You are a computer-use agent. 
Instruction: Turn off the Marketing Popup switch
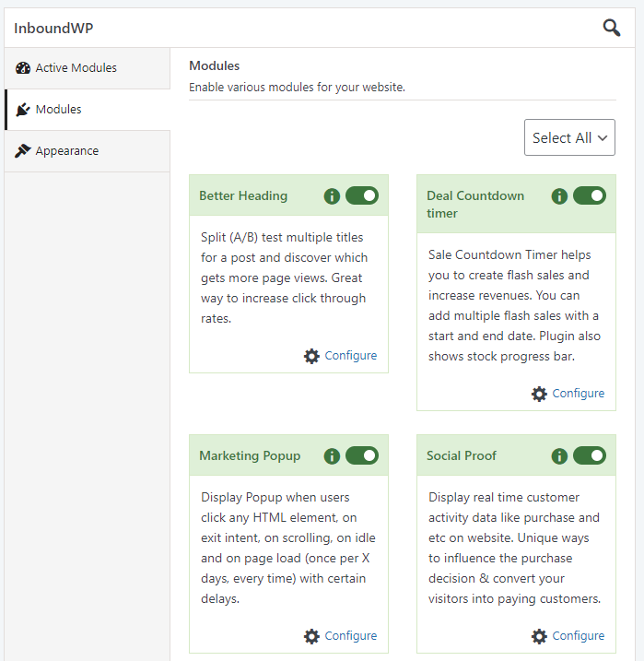tap(362, 455)
